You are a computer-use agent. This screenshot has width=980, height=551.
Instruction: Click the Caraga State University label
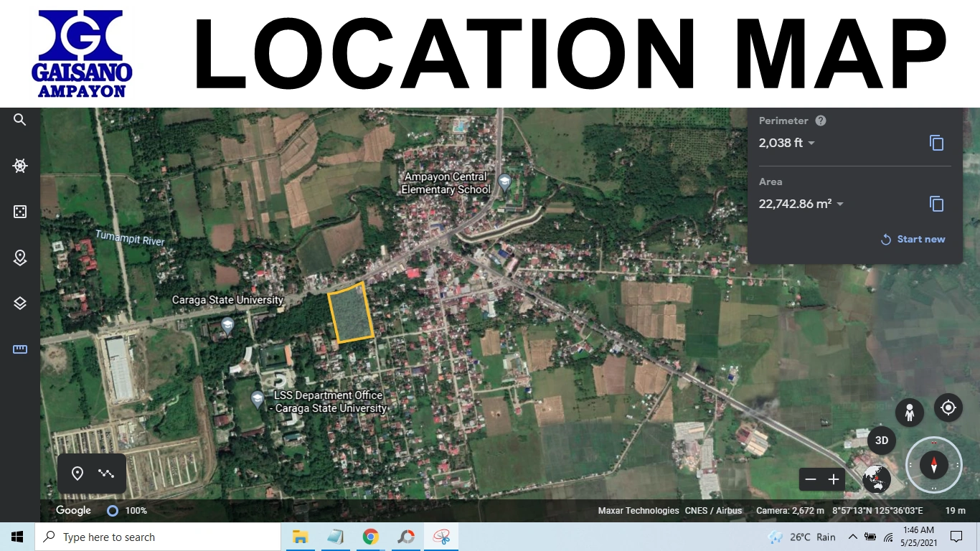(227, 300)
